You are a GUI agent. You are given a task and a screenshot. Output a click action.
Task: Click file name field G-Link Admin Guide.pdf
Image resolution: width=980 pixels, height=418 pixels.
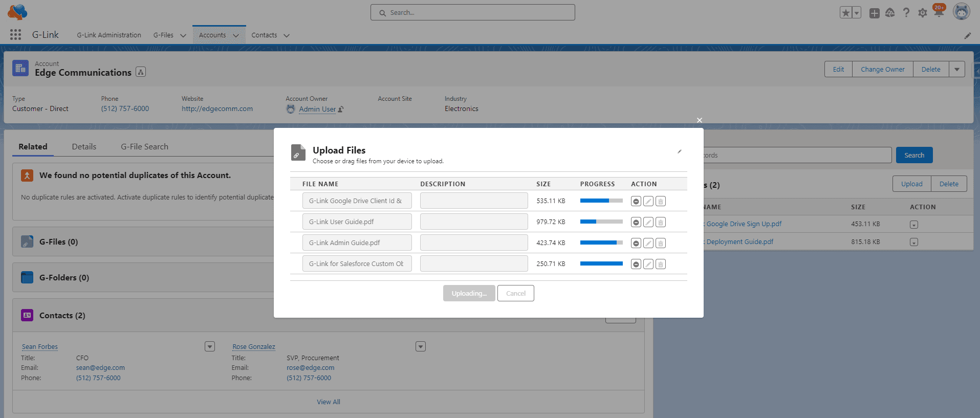pos(357,243)
